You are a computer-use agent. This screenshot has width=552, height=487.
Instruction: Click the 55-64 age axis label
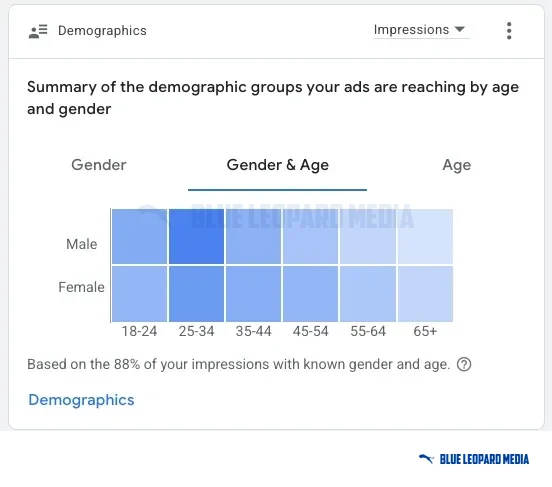click(368, 331)
